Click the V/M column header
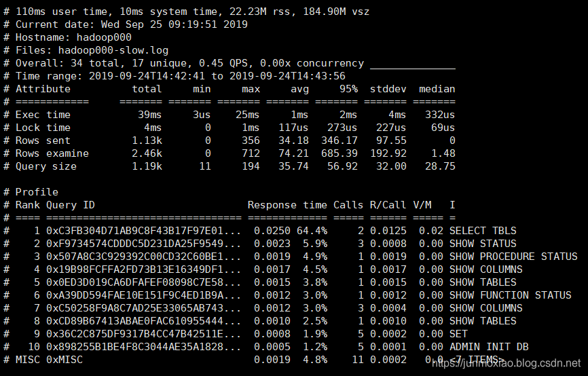The width and height of the screenshot is (588, 376). coord(422,205)
